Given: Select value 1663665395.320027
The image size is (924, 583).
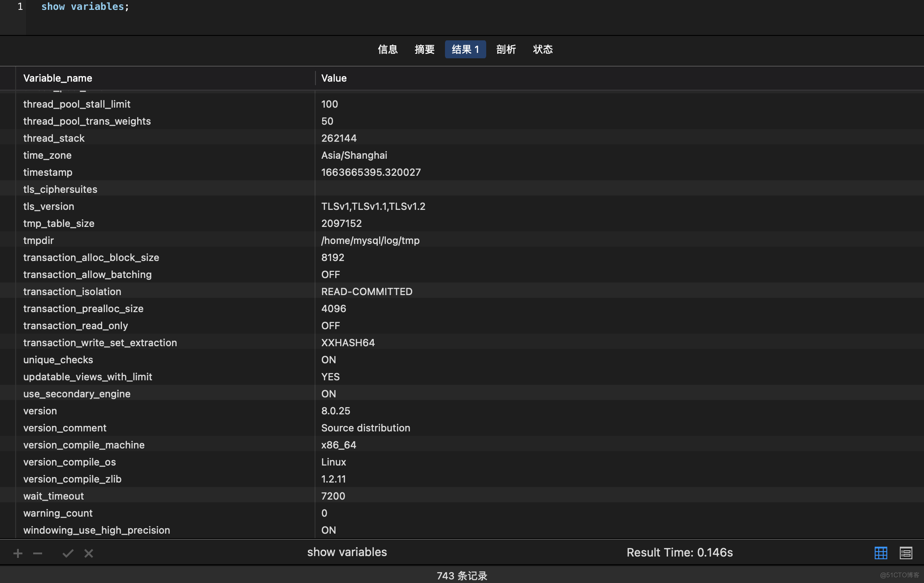Looking at the screenshot, I should pos(371,172).
